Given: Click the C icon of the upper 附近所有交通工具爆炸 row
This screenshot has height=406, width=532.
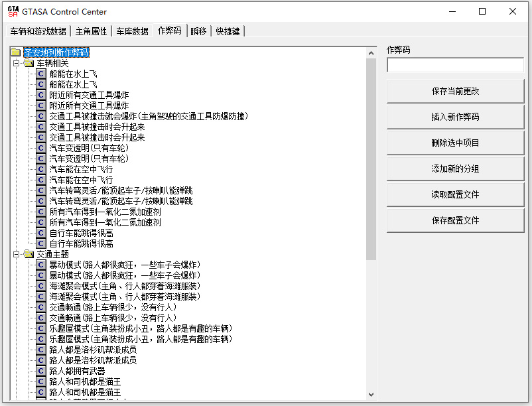Looking at the screenshot, I should click(x=41, y=95).
